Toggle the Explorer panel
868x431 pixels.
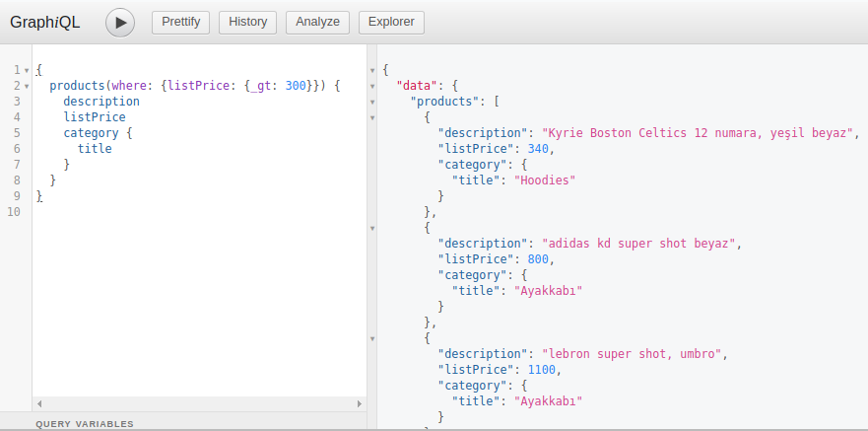tap(391, 22)
